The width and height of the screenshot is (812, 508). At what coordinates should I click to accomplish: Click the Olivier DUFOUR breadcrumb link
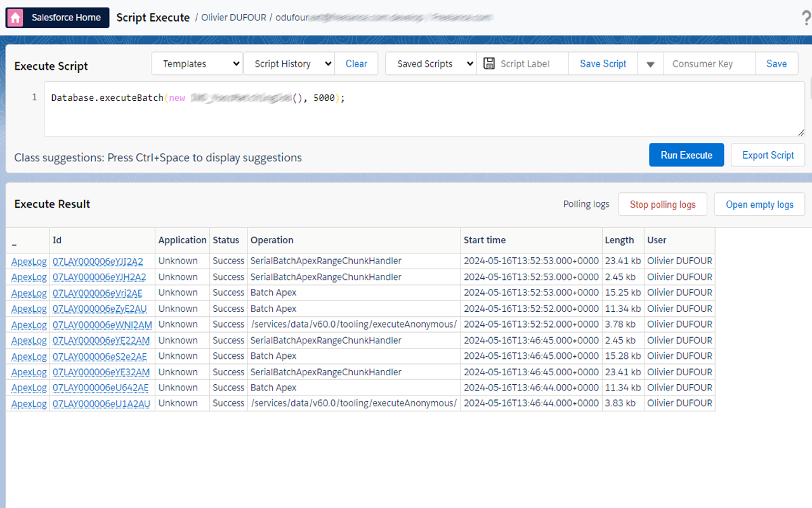(233, 17)
